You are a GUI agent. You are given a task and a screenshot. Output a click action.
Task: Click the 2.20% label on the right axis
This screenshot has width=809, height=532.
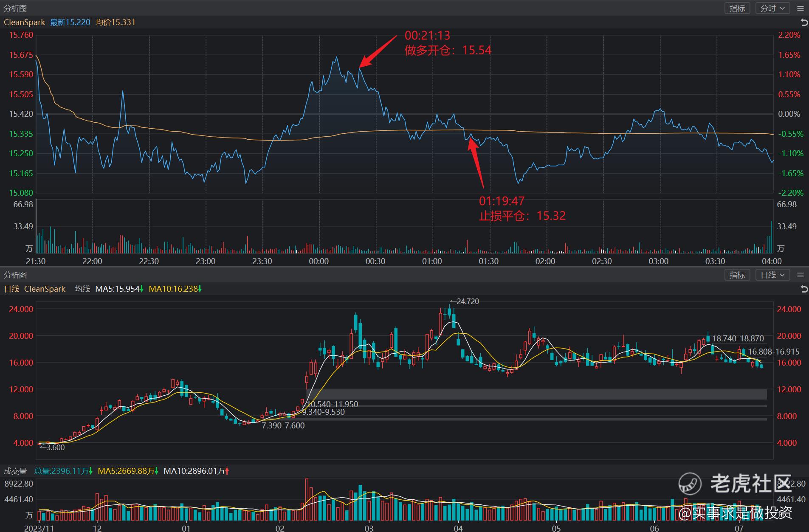click(789, 35)
